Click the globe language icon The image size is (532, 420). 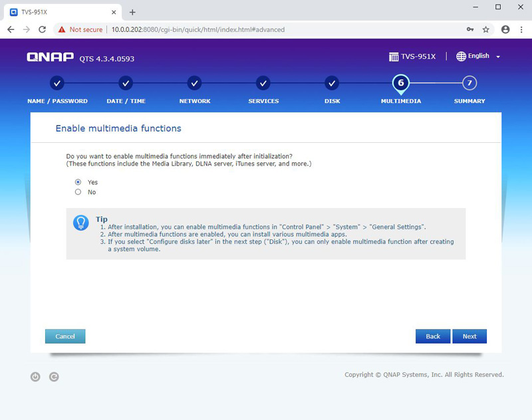[461, 56]
